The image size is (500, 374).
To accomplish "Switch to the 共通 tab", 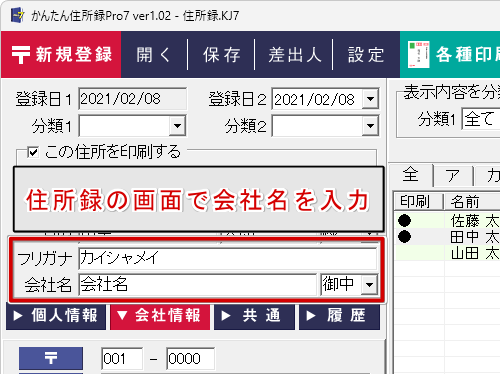I will (254, 316).
